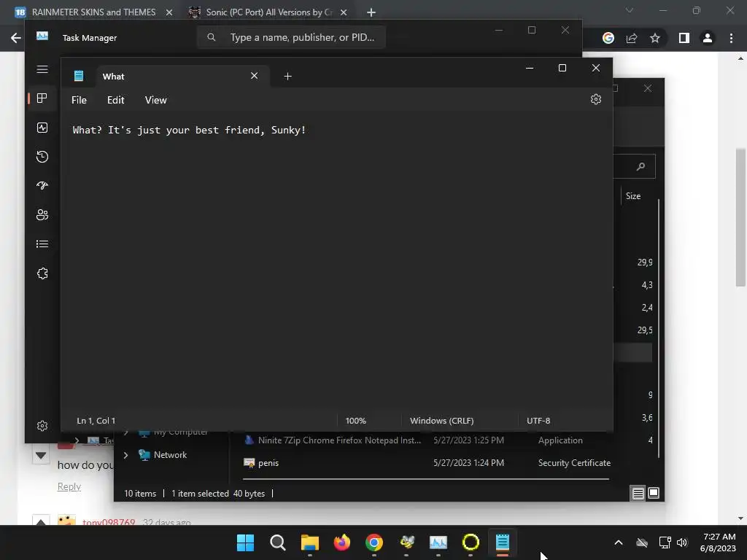The width and height of the screenshot is (747, 560).
Task: Open Startup apps in Task Manager sidebar
Action: tap(42, 186)
